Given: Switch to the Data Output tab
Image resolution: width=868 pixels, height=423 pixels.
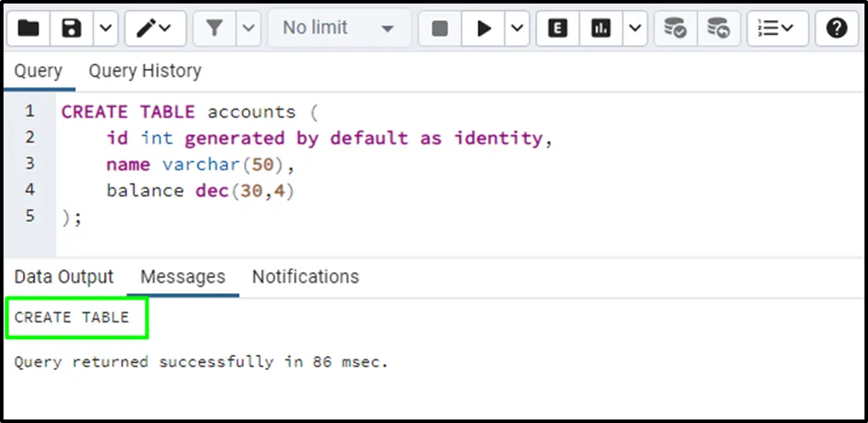Looking at the screenshot, I should click(64, 276).
